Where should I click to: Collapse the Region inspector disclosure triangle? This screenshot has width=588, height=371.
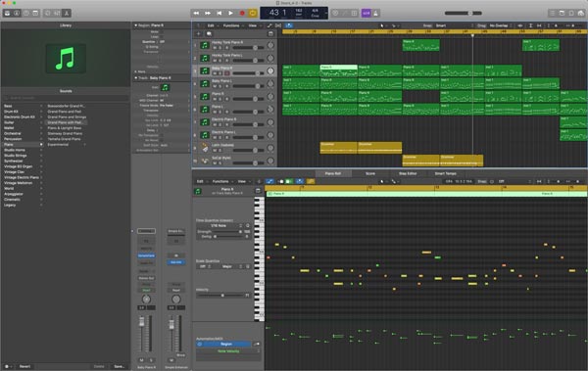(x=136, y=25)
